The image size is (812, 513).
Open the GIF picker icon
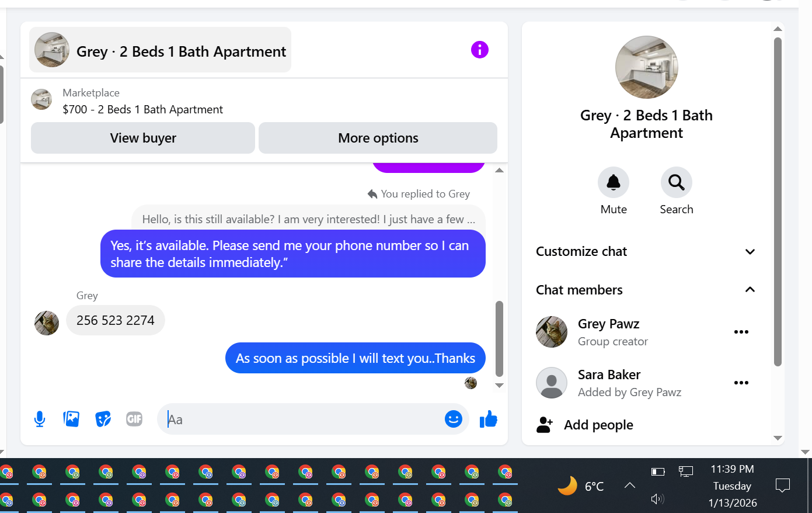pyautogui.click(x=134, y=419)
